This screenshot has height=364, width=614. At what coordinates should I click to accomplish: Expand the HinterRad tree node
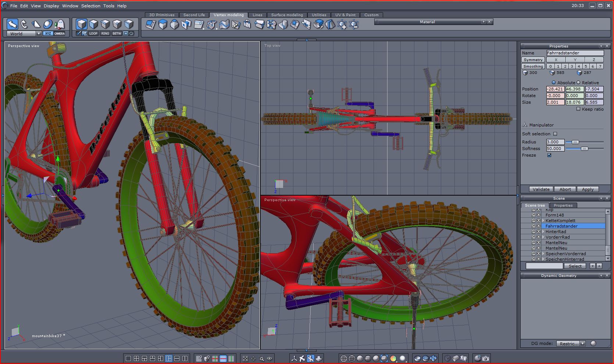[543, 232]
